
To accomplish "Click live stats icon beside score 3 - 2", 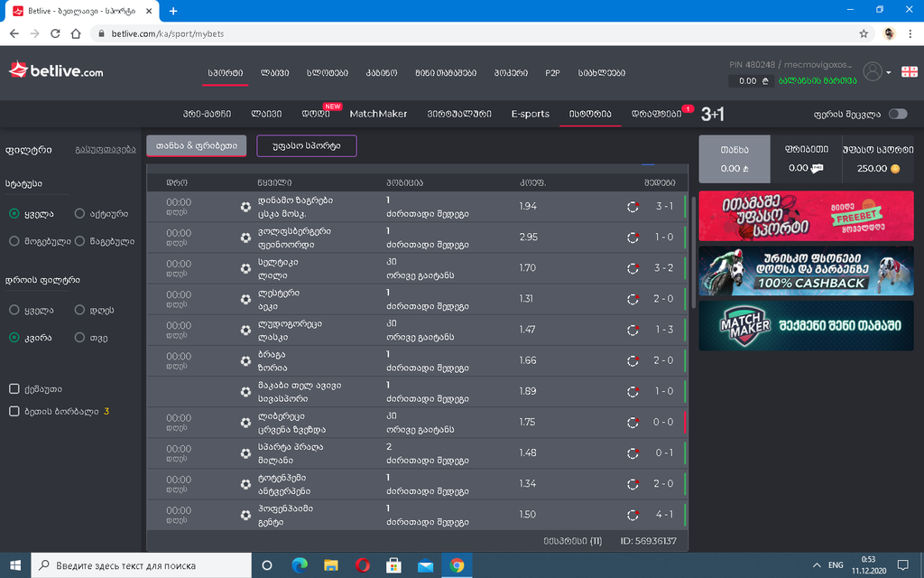I will pos(633,267).
